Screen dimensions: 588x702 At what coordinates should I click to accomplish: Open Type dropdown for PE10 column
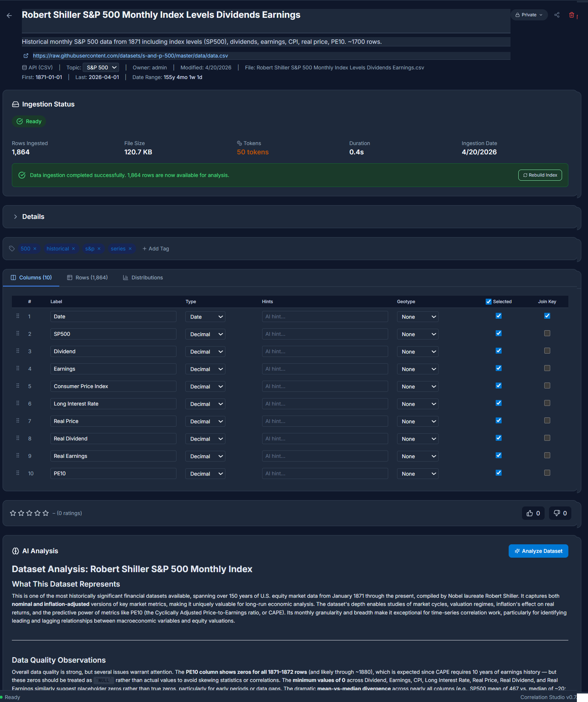pyautogui.click(x=205, y=474)
